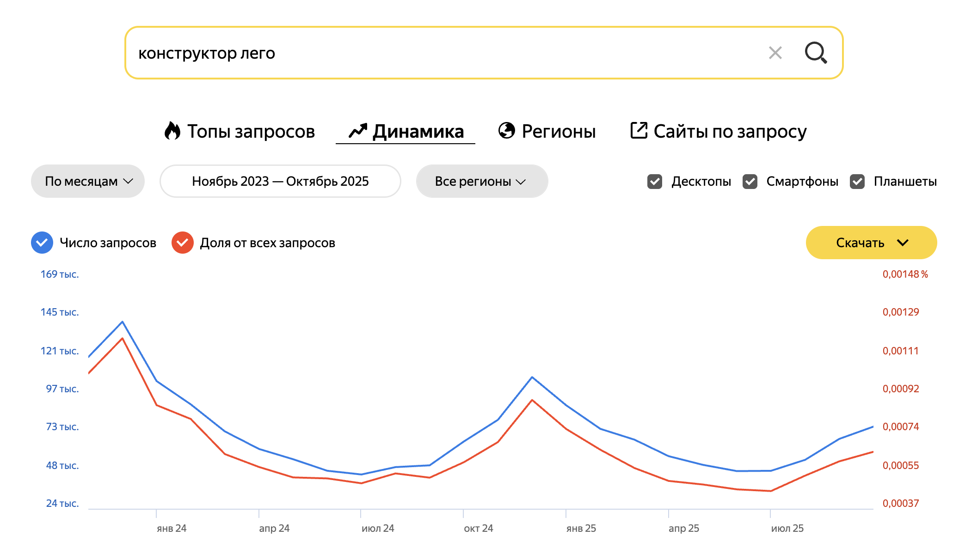959x560 pixels.
Task: Click the external link Сайты по запросу icon
Action: [x=639, y=131]
